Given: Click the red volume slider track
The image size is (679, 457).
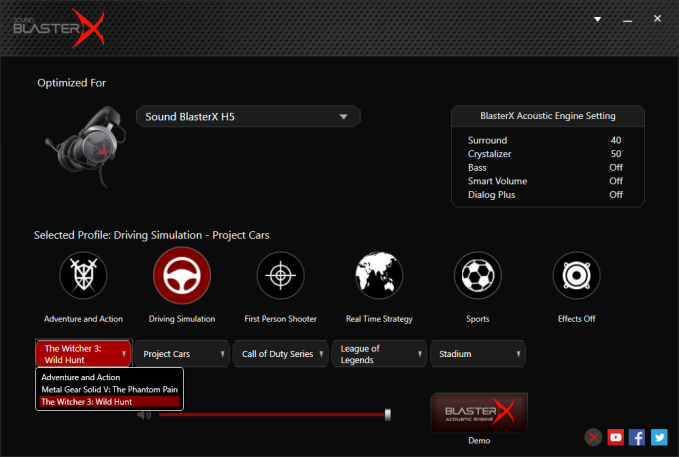Looking at the screenshot, I should pyautogui.click(x=272, y=415).
